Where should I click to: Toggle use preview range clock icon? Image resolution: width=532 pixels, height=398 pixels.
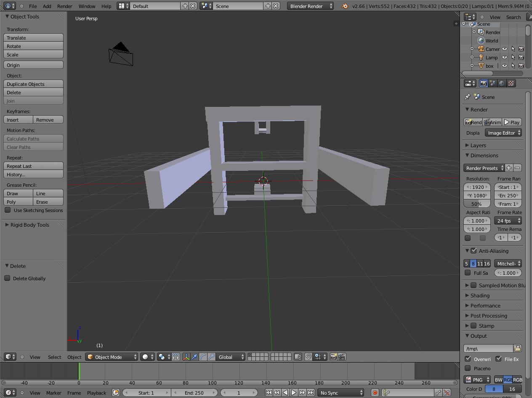point(116,393)
